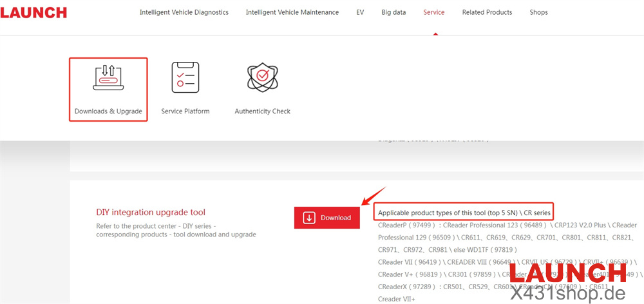Choose the Authenticity Check text link

point(262,111)
